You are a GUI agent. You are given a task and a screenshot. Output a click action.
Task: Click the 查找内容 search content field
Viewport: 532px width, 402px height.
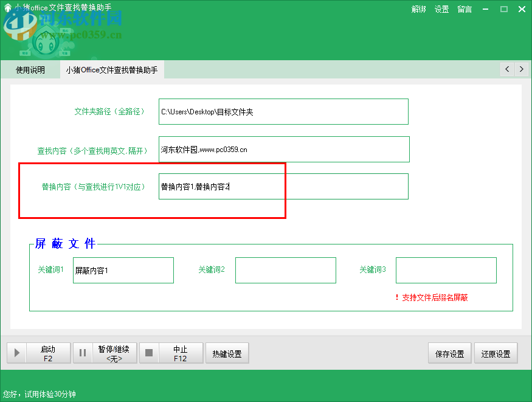[283, 149]
